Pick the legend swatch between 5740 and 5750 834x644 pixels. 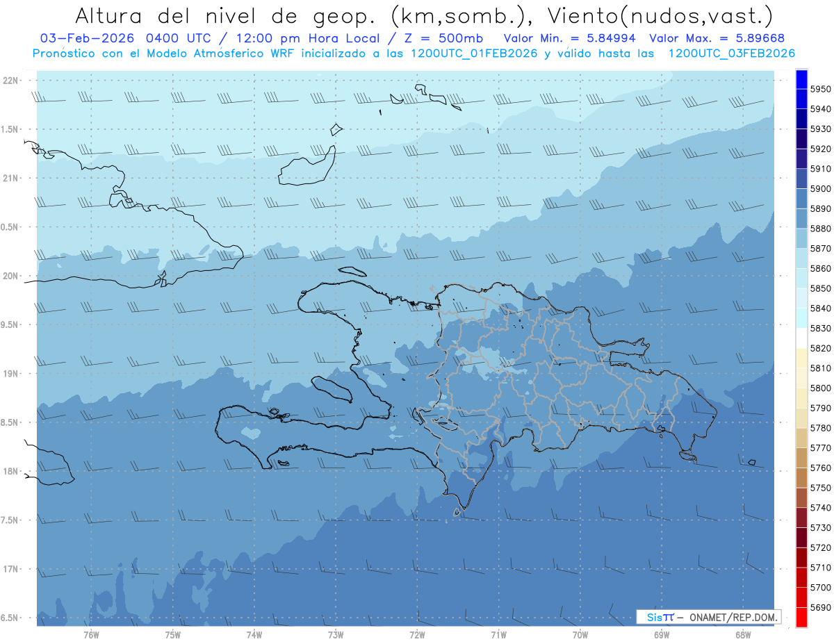click(801, 497)
